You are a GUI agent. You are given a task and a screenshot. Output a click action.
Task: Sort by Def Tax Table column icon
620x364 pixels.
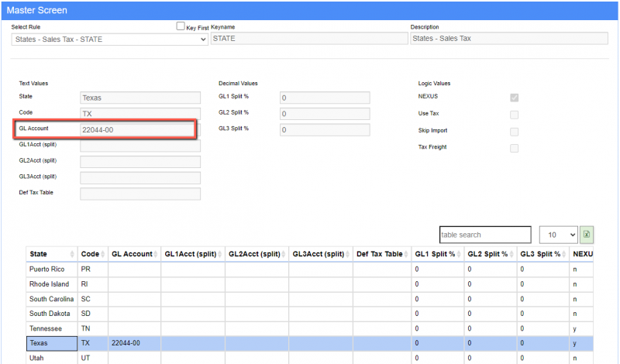pos(407,254)
